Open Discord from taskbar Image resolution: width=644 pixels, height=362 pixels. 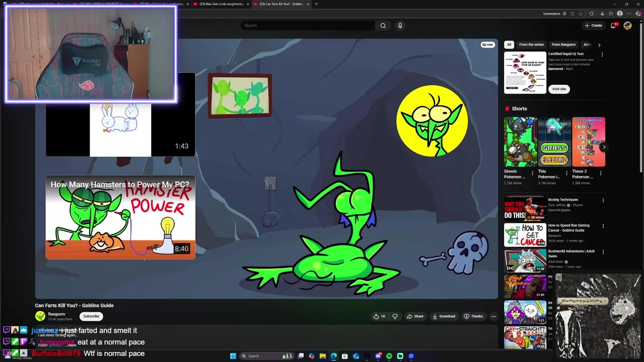coord(378,356)
